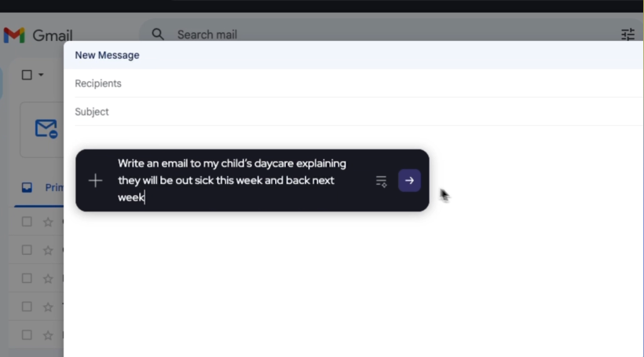Tick the select-all checkbox
The height and width of the screenshot is (357, 644).
click(x=27, y=75)
